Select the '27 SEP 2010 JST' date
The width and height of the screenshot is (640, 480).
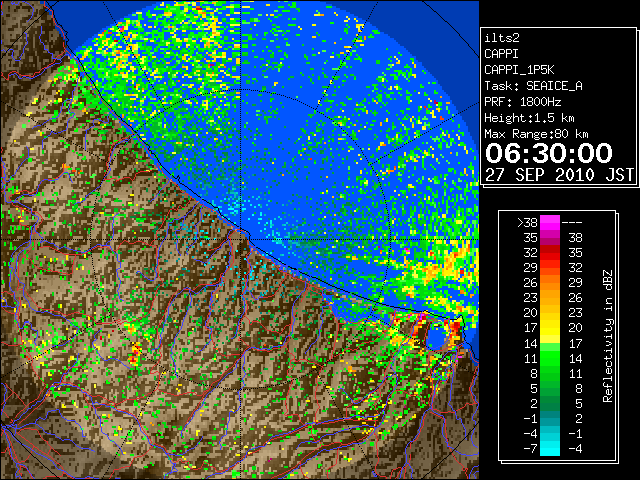pyautogui.click(x=559, y=175)
